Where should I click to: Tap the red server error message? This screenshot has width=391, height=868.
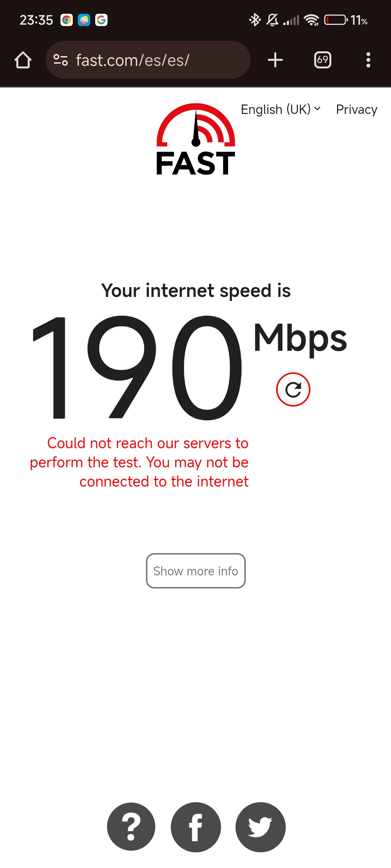[x=139, y=462]
